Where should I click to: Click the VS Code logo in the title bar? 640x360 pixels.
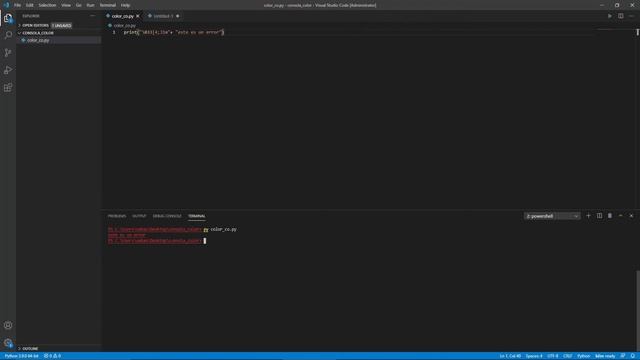[6, 5]
